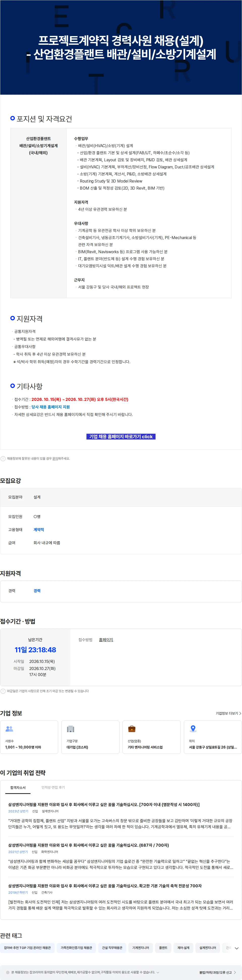The image size is (242, 980).
Task: Open the 문의 link for wrong info
Action: 55,458
